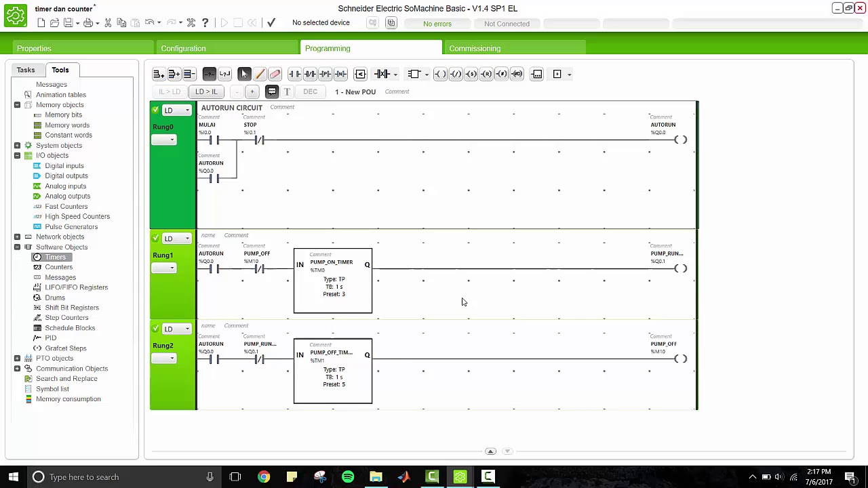Click the zoom in plus button

(252, 91)
